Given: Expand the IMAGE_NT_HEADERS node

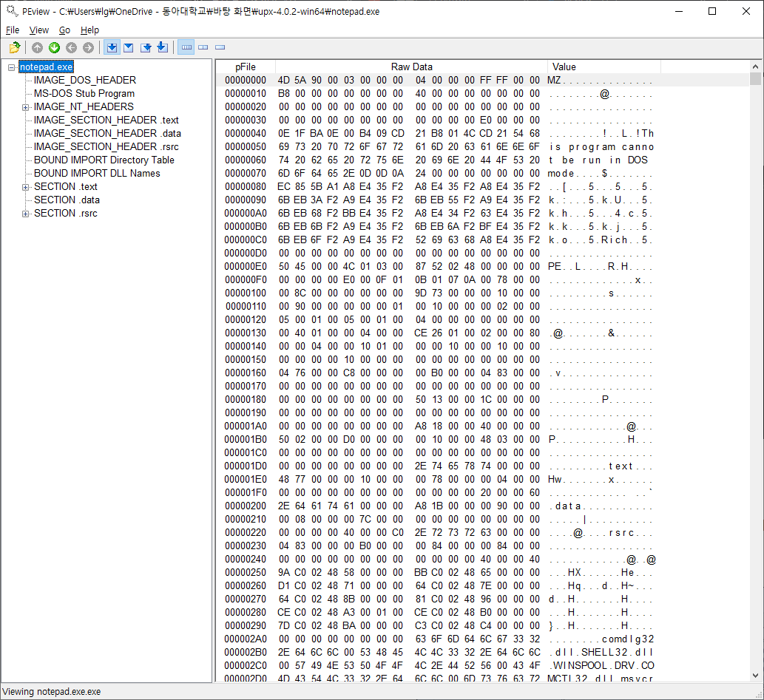Looking at the screenshot, I should pos(25,107).
